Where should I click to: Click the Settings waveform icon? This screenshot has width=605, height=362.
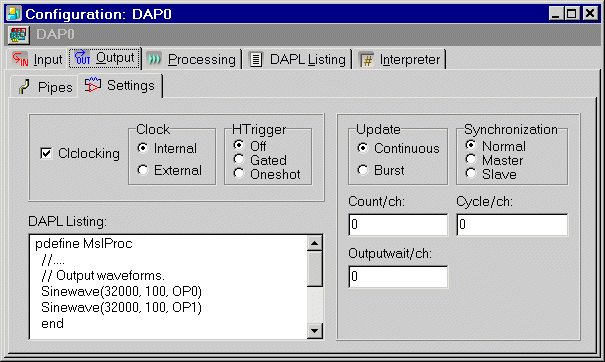93,85
